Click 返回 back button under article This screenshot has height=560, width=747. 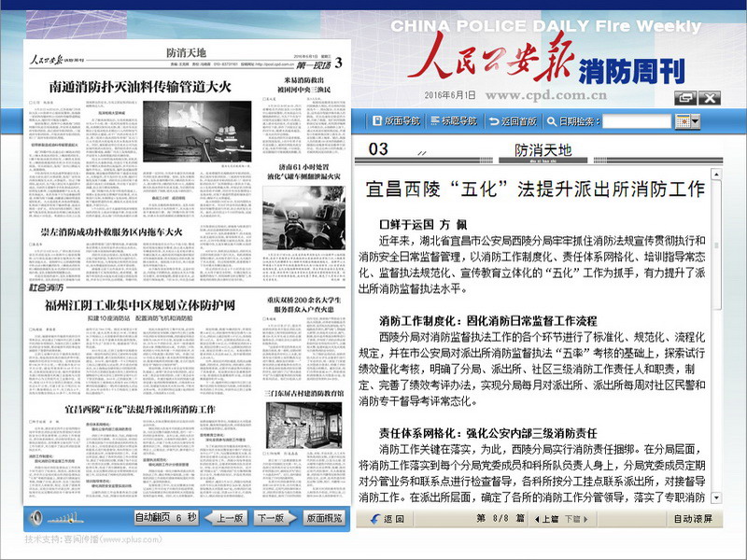pyautogui.click(x=387, y=519)
